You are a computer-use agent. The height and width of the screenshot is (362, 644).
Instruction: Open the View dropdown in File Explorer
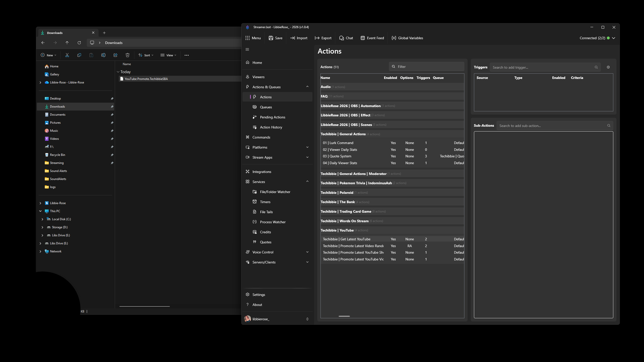169,55
